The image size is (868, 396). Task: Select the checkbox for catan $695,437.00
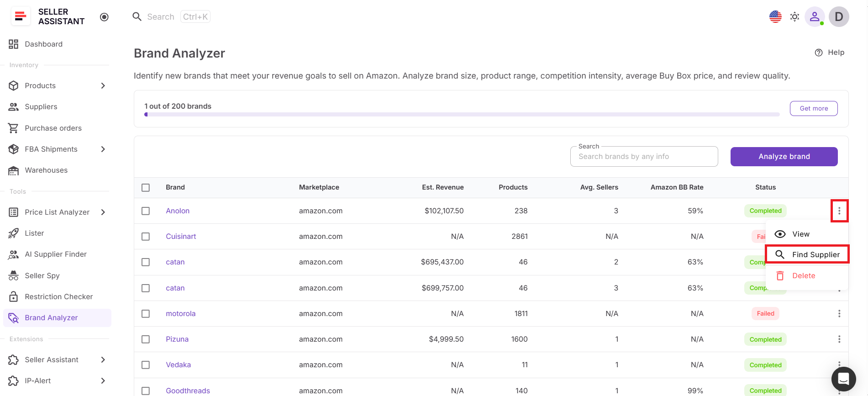pos(146,262)
